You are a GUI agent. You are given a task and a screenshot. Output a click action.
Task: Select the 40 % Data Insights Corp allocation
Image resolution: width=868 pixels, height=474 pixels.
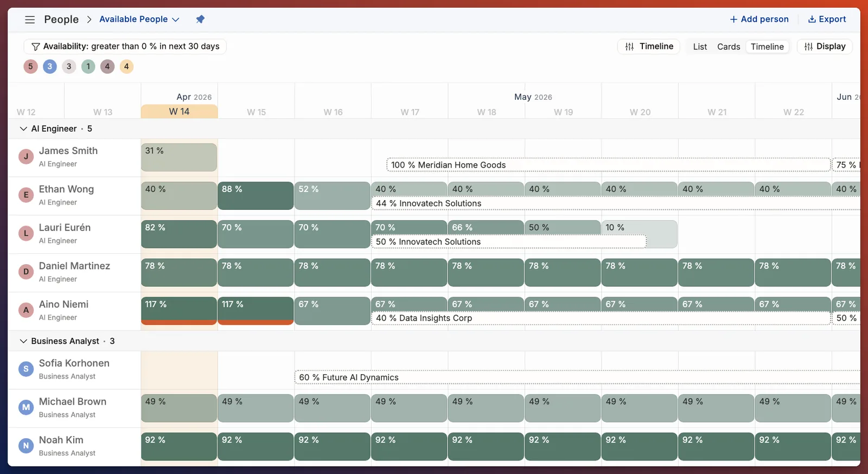tap(601, 318)
